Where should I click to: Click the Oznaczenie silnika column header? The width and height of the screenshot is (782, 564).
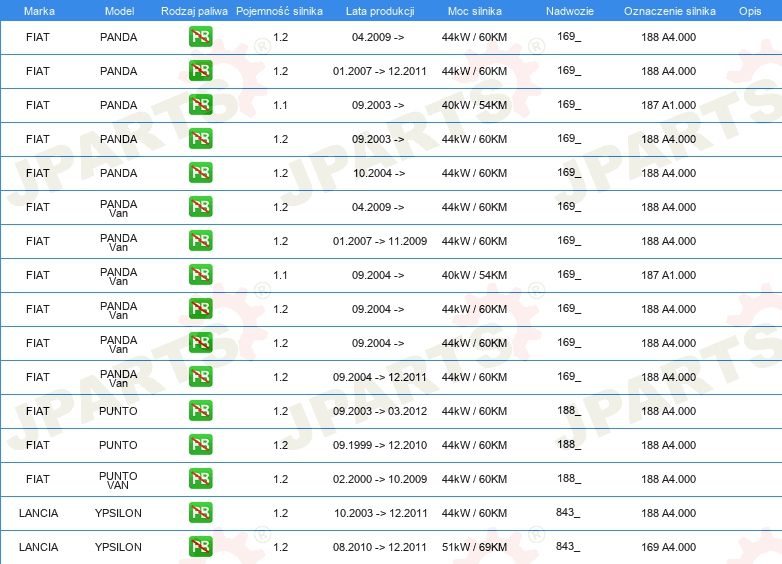point(669,11)
